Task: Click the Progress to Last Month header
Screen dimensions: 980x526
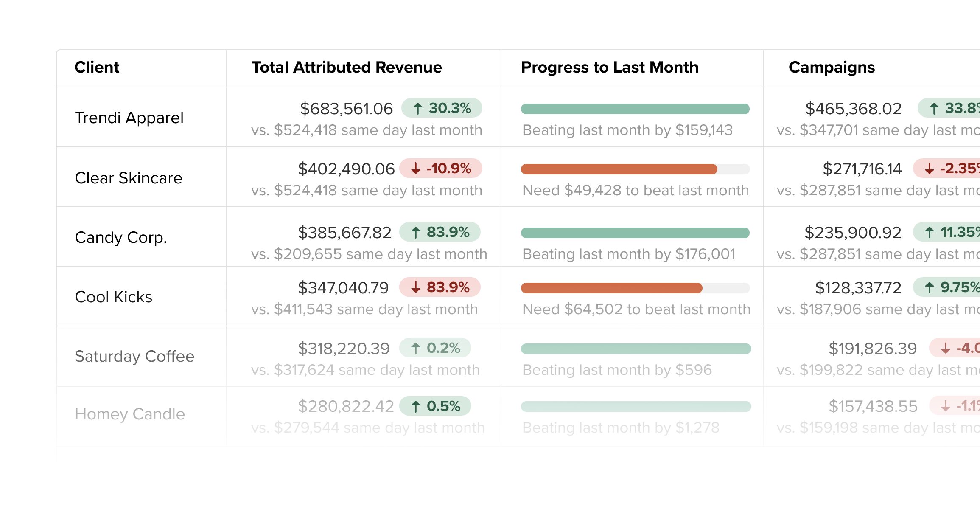Action: pyautogui.click(x=609, y=68)
